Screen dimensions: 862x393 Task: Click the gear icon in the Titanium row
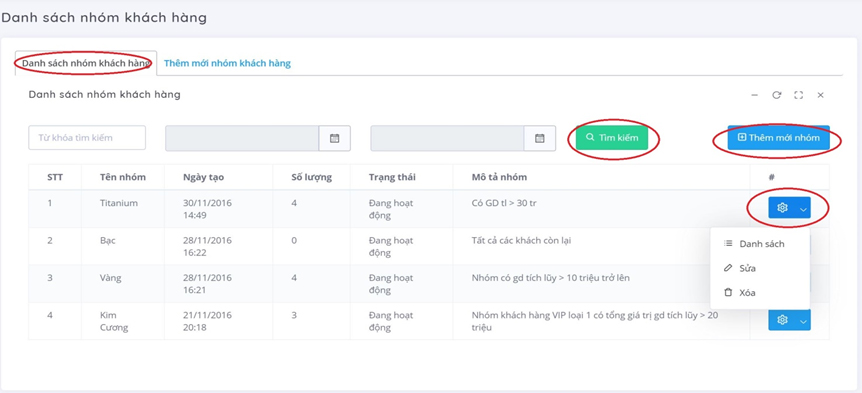(782, 208)
